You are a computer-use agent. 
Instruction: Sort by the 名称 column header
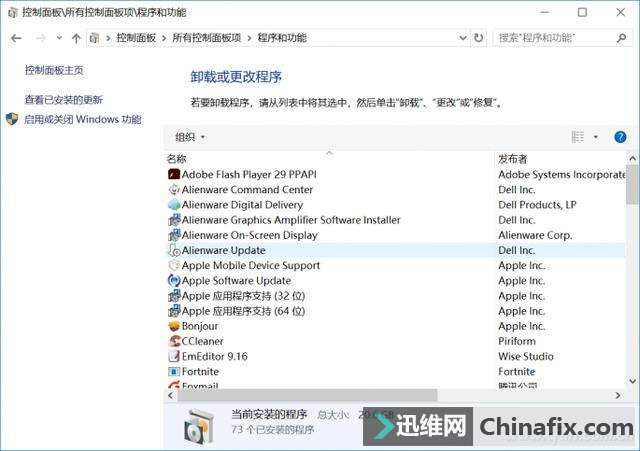177,158
